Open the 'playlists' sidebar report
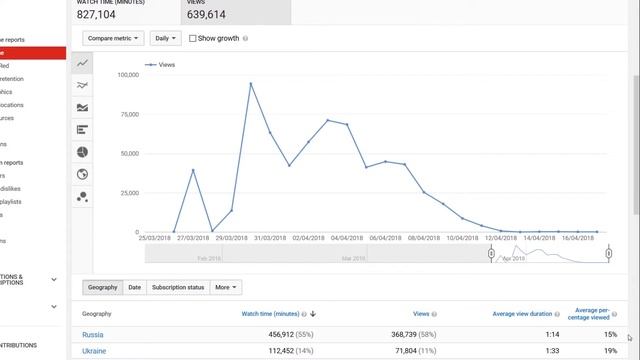This screenshot has height=360, width=640. point(11,202)
